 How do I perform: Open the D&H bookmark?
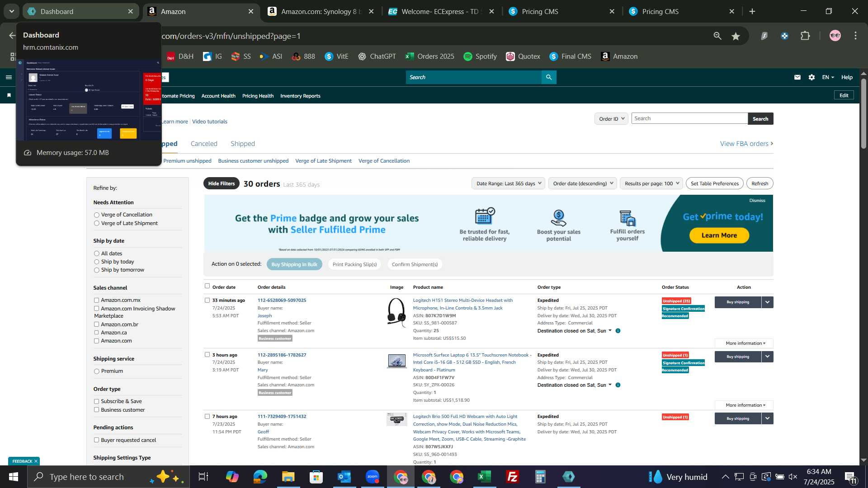coord(180,56)
